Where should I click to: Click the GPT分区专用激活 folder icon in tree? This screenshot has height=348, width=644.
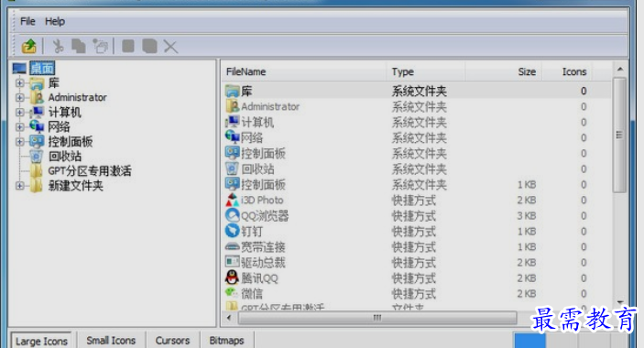pos(36,170)
